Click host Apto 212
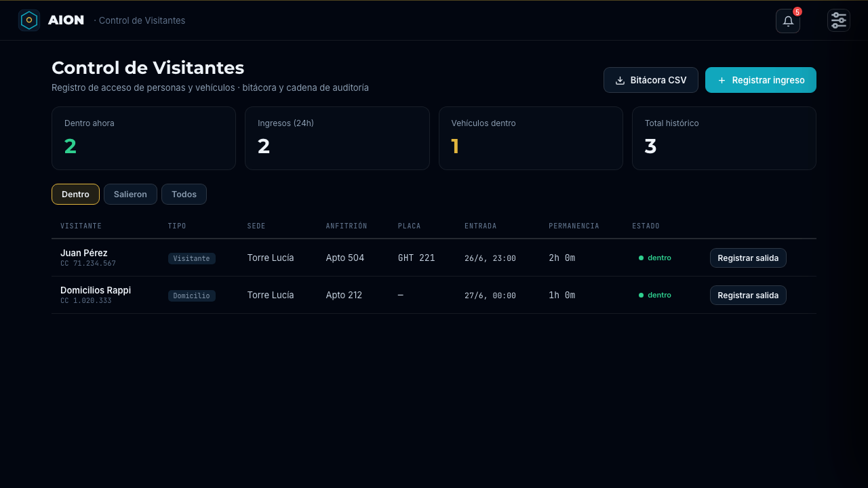Screen dimensions: 868x488 coord(344,296)
